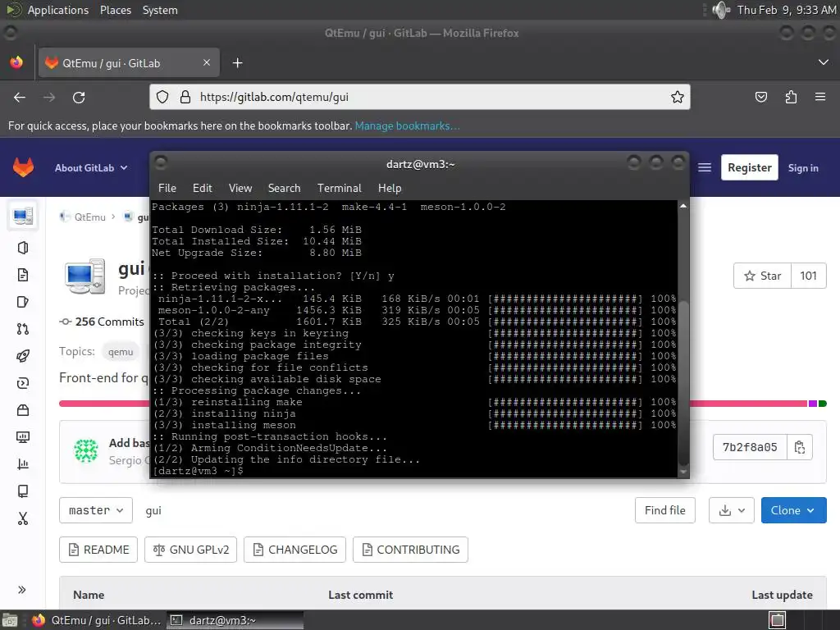Viewport: 840px width, 630px height.
Task: Open the CHANGELOG button
Action: coord(294,550)
